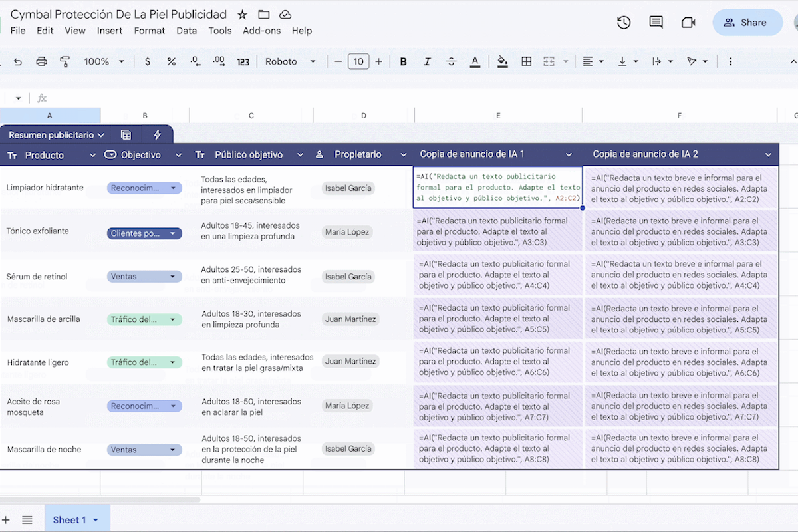Click the lightning bolt table icon
The image size is (798, 532).
coord(158,135)
